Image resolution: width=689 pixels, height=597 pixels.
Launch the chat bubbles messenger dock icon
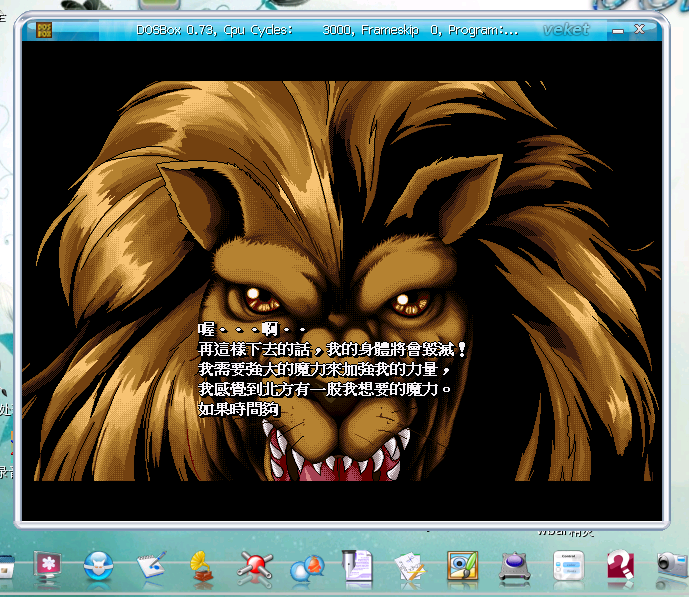[307, 568]
